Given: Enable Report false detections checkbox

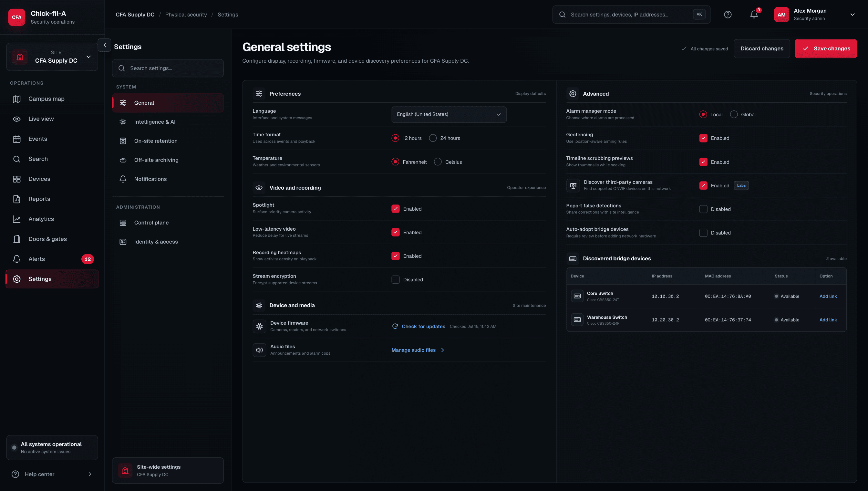Looking at the screenshot, I should pos(703,209).
